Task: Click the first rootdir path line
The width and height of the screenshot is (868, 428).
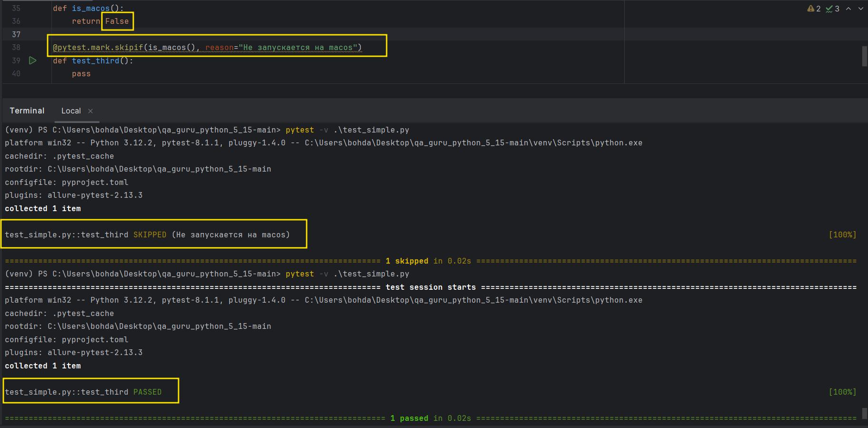Action: click(x=138, y=169)
